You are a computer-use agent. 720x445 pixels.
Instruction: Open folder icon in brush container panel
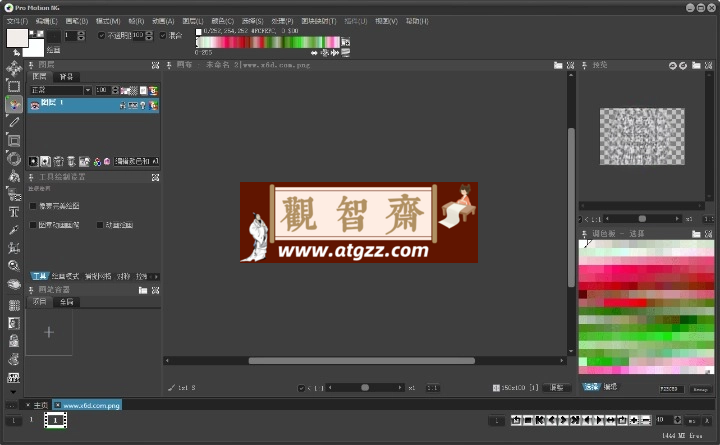[x=143, y=290]
